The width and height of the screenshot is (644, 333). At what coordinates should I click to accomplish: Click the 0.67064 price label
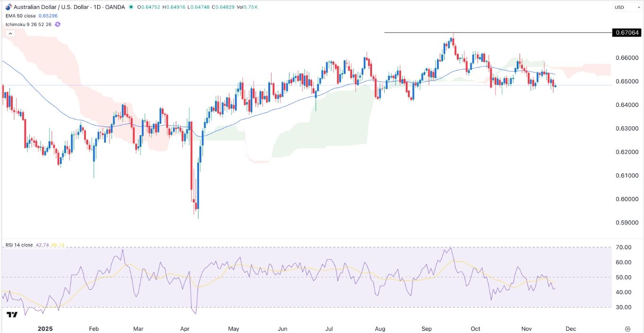pos(626,32)
